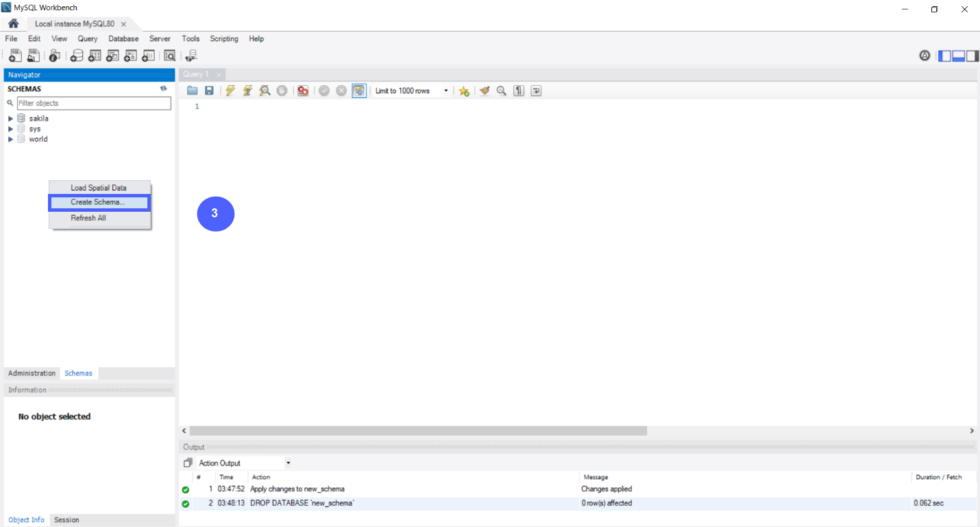Beautify the script using the broom icon
Image resolution: width=980 pixels, height=527 pixels.
pos(485,90)
